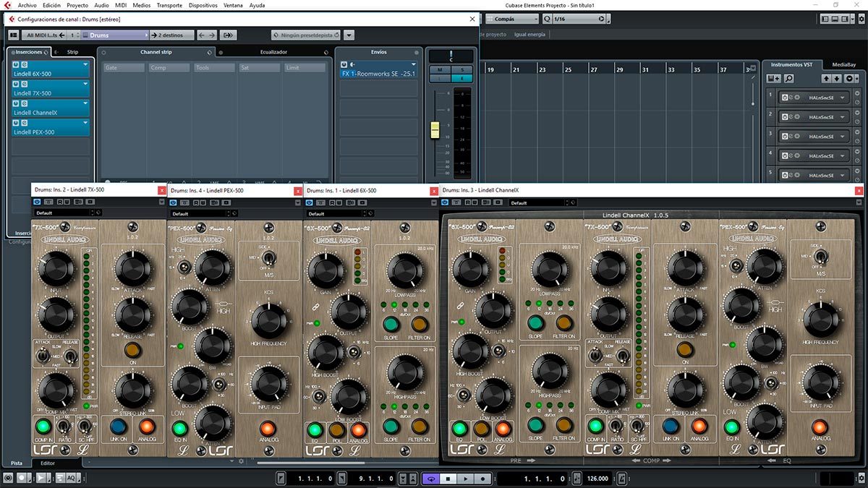Open the Archivo menu
This screenshot has height=488, width=868.
pos(27,5)
